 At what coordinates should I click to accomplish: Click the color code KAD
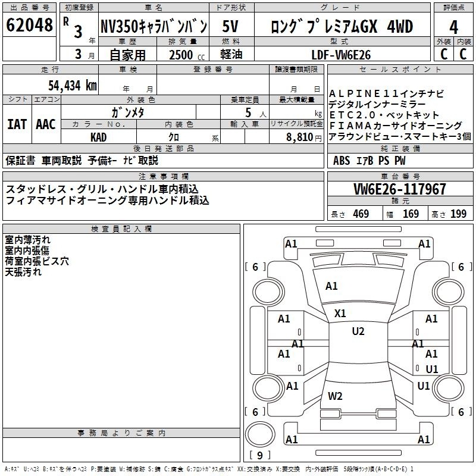click(98, 137)
